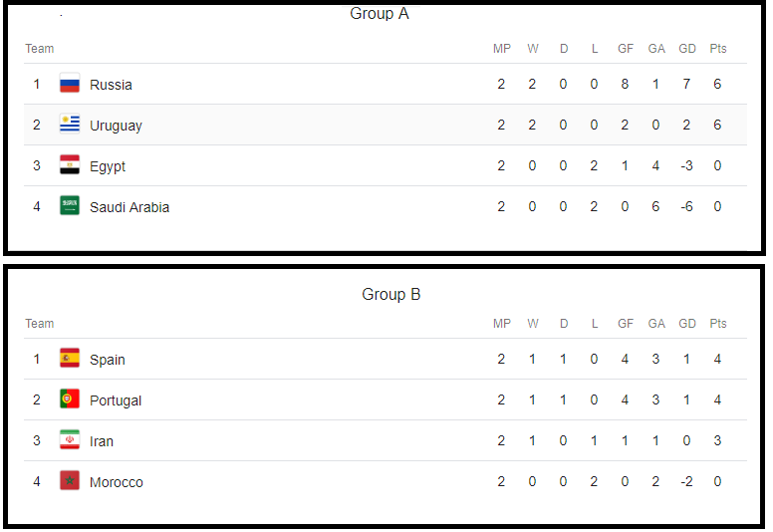
Task: Click the Pts column header in Group A
Action: [x=718, y=49]
